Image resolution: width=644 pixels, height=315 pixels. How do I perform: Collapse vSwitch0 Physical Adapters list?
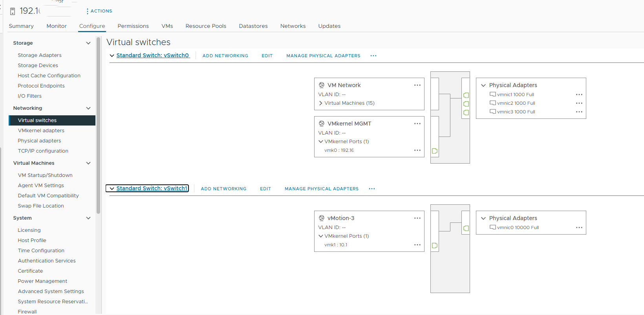pos(483,85)
